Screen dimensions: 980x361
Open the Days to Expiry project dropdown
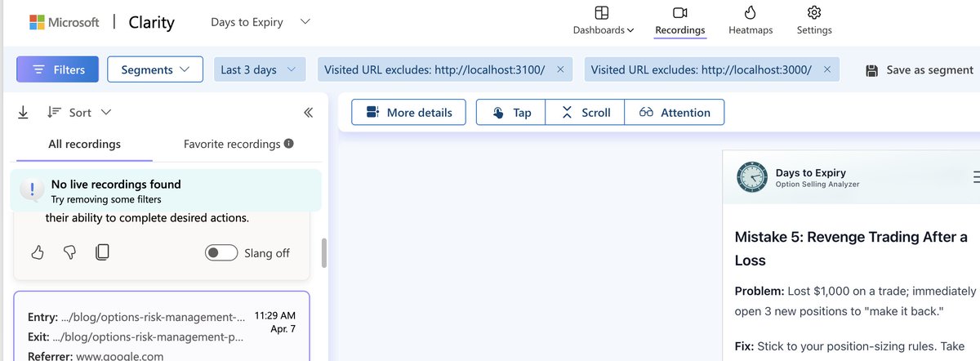click(x=261, y=22)
